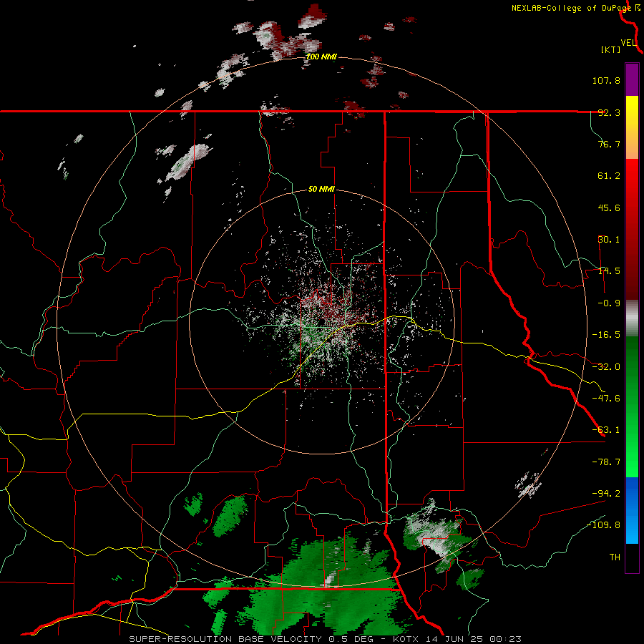Click the -78.7 velocity scale value
The width and height of the screenshot is (644, 644).
point(606,462)
